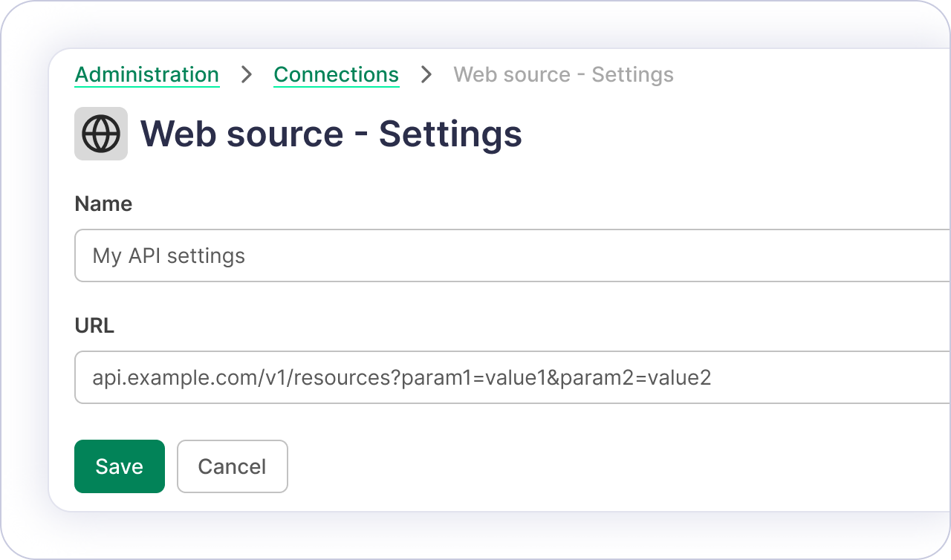The height and width of the screenshot is (560, 951).
Task: Click the globe web source icon
Action: point(101,134)
